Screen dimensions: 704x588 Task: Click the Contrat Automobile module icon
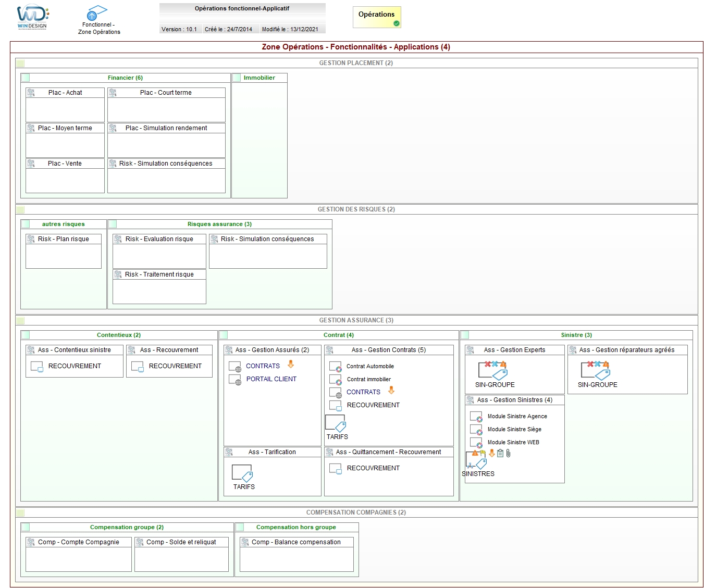[x=336, y=367]
